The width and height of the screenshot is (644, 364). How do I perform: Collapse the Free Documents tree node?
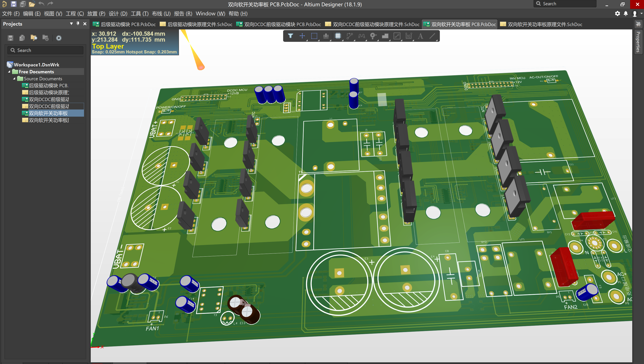9,72
